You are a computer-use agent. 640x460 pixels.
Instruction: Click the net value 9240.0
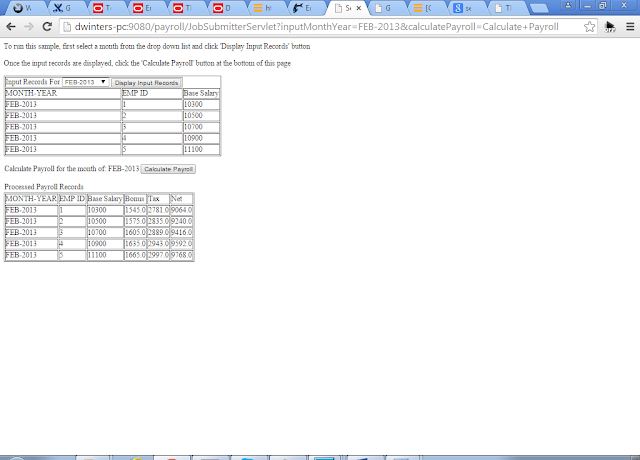click(x=181, y=221)
